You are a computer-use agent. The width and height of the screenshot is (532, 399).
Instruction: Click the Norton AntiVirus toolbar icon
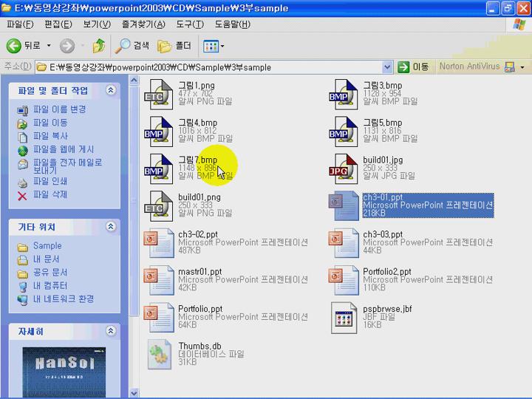510,66
